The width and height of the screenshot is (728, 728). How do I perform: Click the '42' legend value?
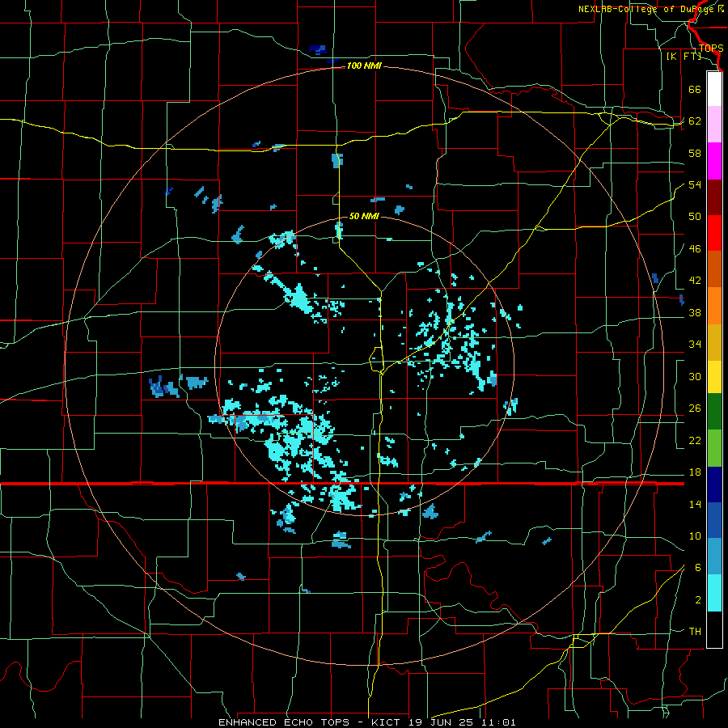click(x=695, y=281)
